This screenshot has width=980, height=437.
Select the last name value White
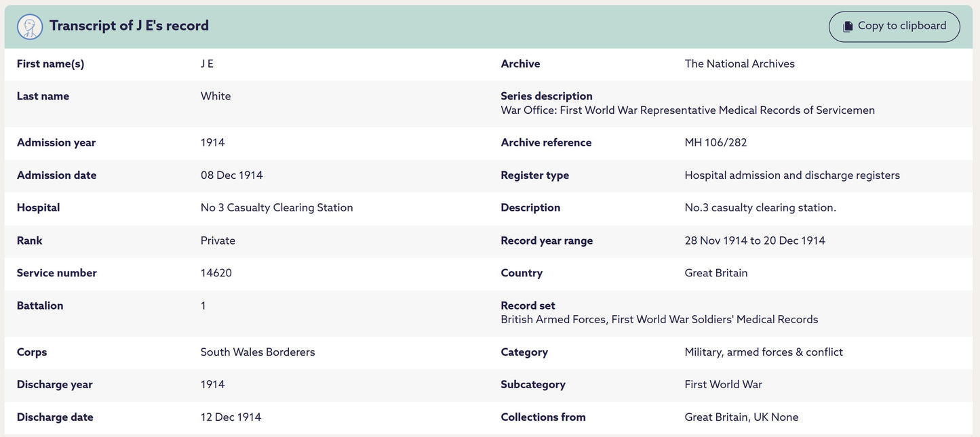click(x=216, y=96)
